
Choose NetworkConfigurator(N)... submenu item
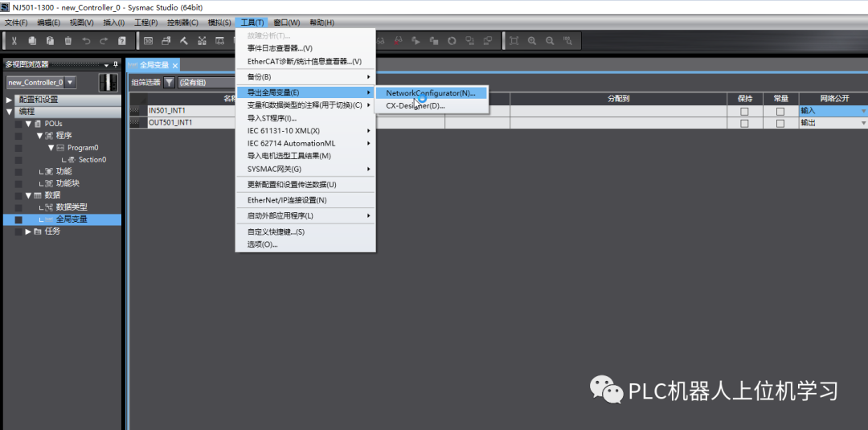tap(431, 93)
